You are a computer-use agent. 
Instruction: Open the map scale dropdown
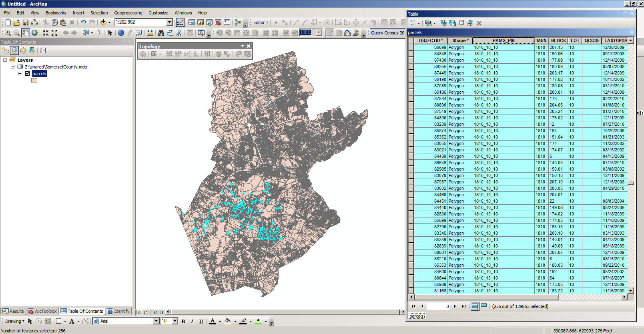point(169,22)
